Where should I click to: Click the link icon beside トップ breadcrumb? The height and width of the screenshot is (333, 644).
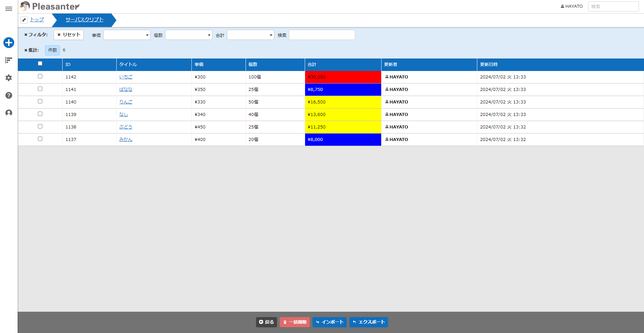pos(24,20)
